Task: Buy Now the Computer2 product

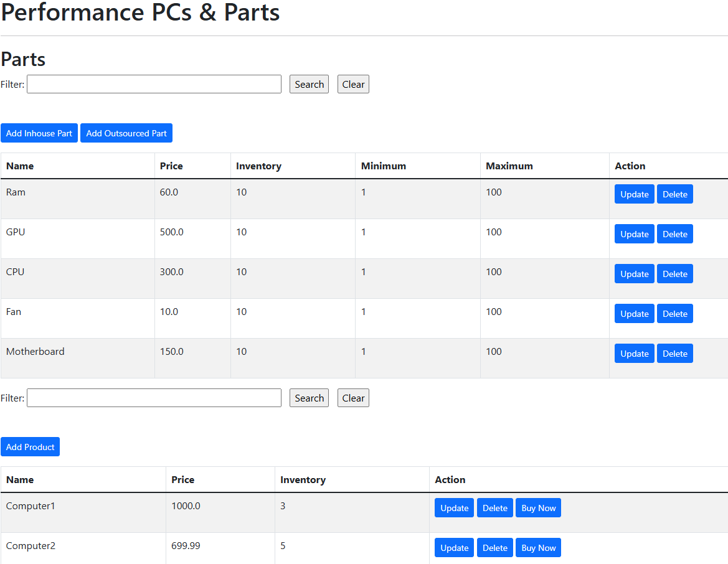Action: pyautogui.click(x=538, y=548)
